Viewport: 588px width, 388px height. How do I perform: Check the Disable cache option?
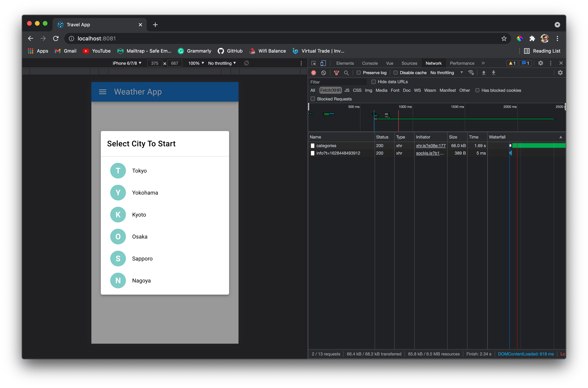pos(396,73)
